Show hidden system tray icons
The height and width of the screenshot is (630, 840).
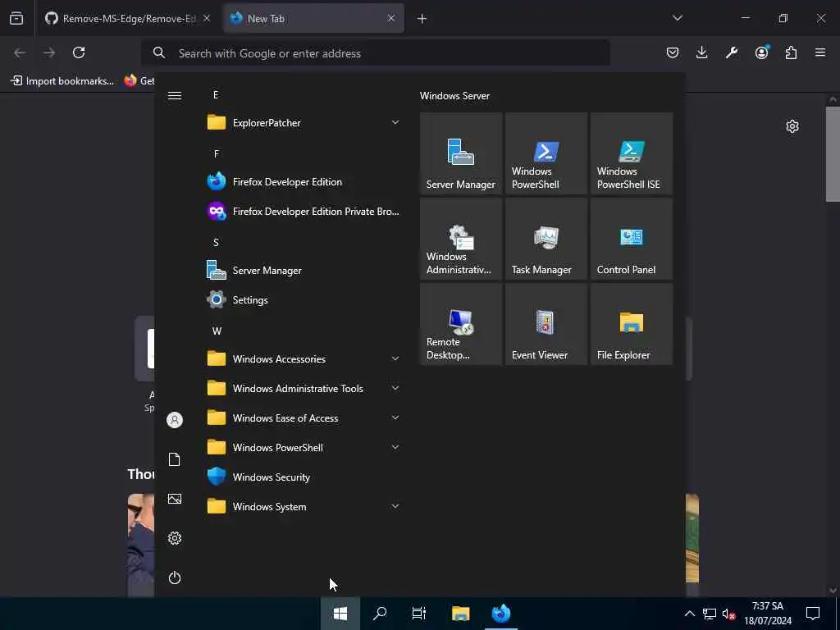click(689, 614)
